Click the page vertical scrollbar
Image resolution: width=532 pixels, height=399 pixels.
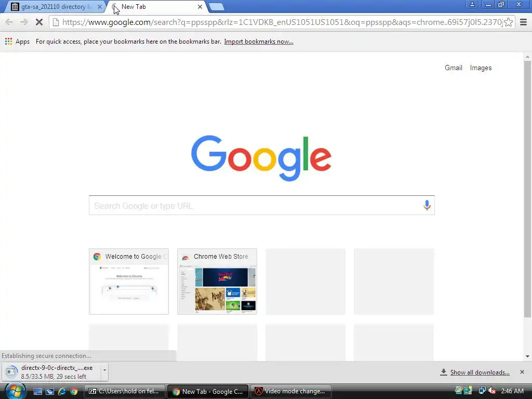[x=527, y=189]
